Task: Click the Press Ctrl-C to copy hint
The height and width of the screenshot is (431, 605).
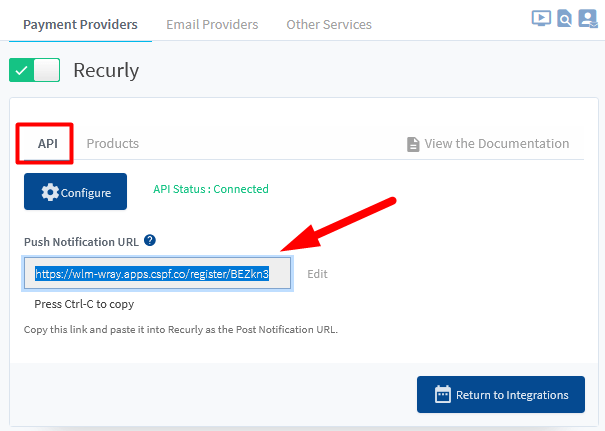Action: point(84,304)
